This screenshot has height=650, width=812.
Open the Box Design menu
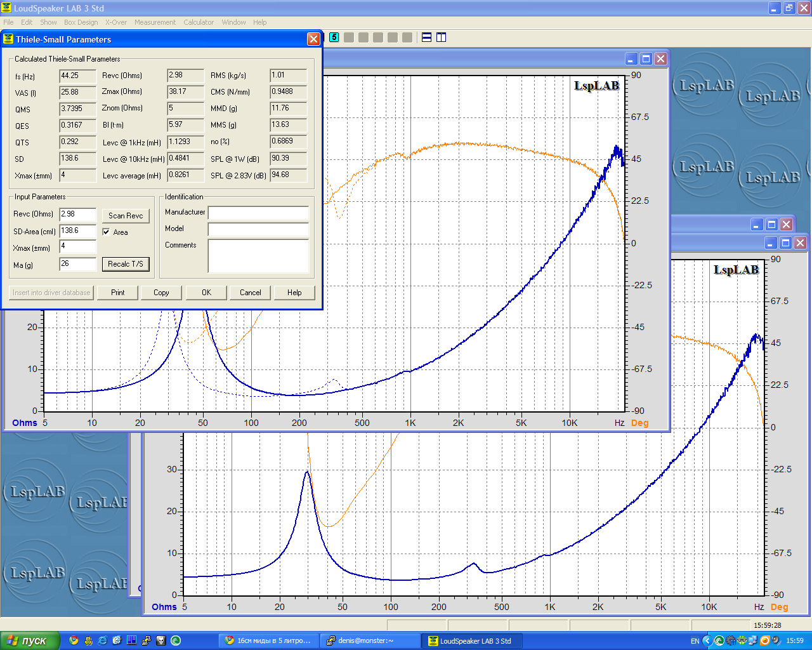81,22
